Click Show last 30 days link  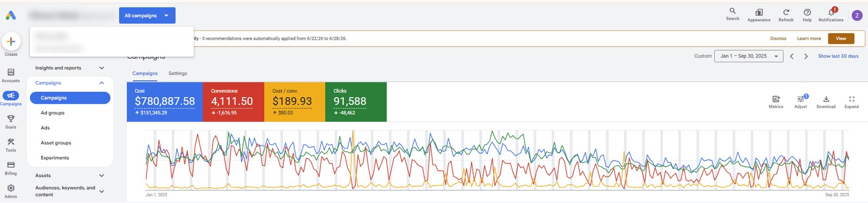tap(838, 56)
